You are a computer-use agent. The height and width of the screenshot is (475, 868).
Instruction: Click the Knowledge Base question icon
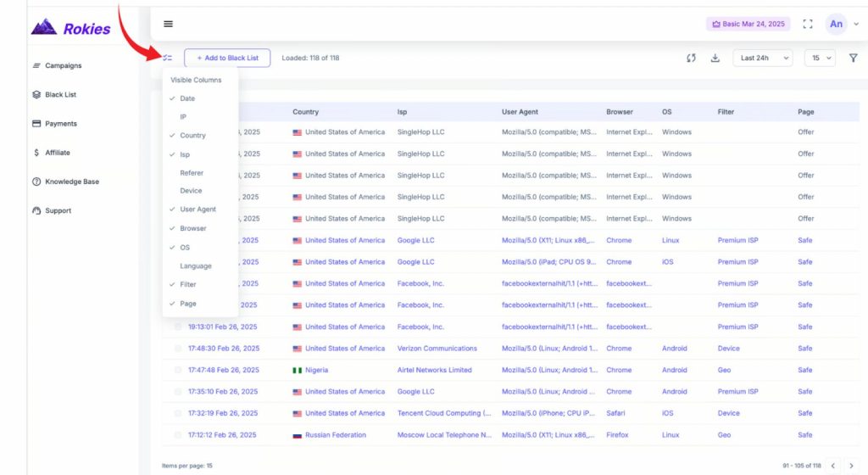pos(36,182)
